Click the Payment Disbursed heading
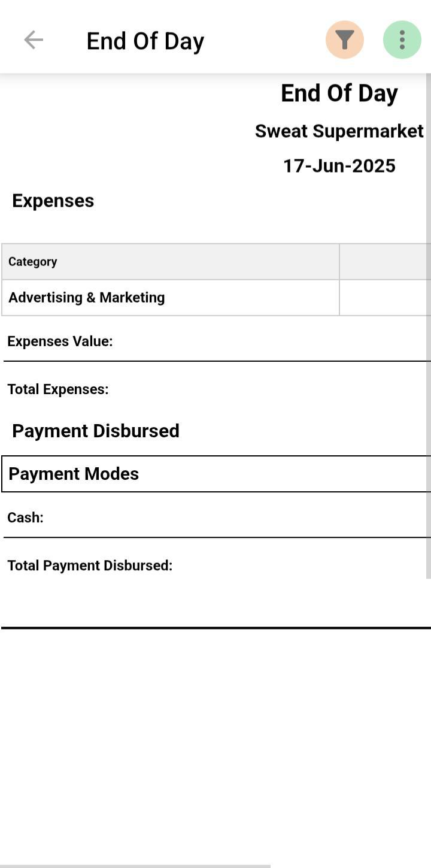The image size is (431, 868). pos(96,431)
